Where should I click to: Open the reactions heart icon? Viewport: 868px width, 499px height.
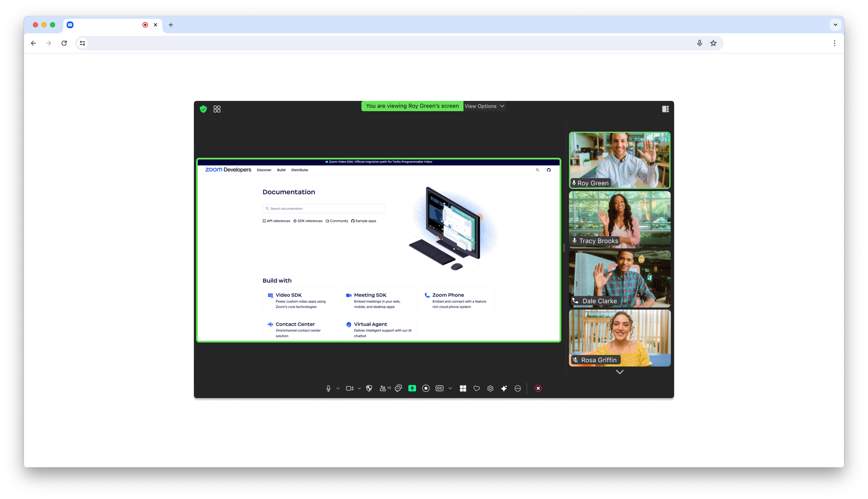[477, 388]
